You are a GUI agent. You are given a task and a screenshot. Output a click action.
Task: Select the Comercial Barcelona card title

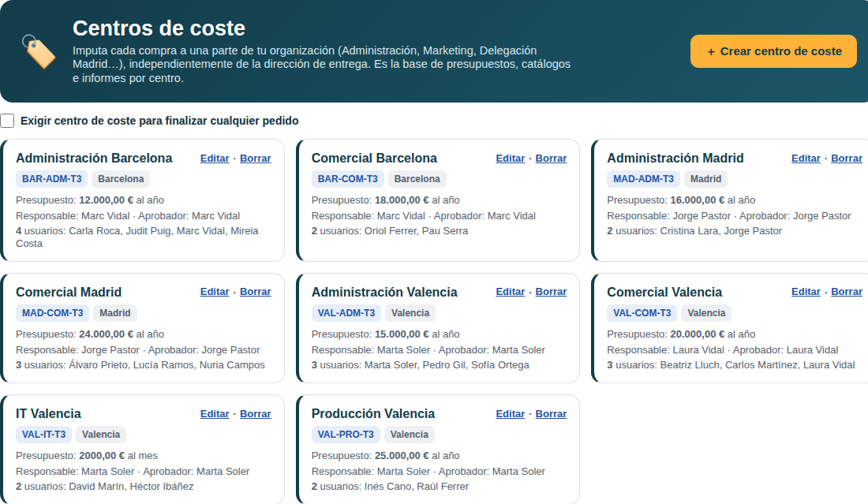click(x=374, y=159)
